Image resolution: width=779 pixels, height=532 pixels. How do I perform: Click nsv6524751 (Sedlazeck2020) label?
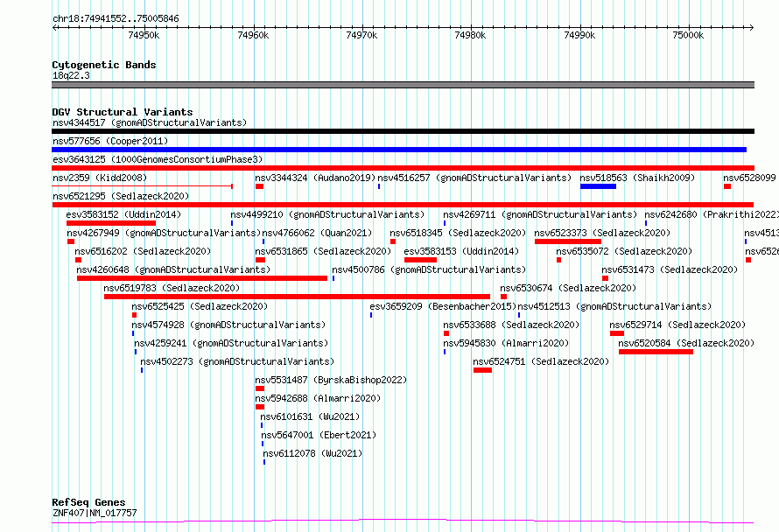(541, 361)
